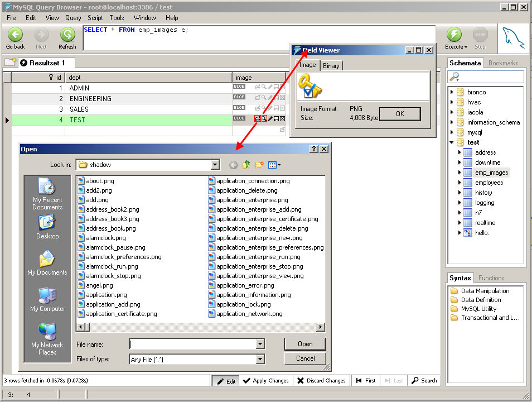Click magnifier icon in ADMIN row
Screen dimensions: 532x402
264,87
